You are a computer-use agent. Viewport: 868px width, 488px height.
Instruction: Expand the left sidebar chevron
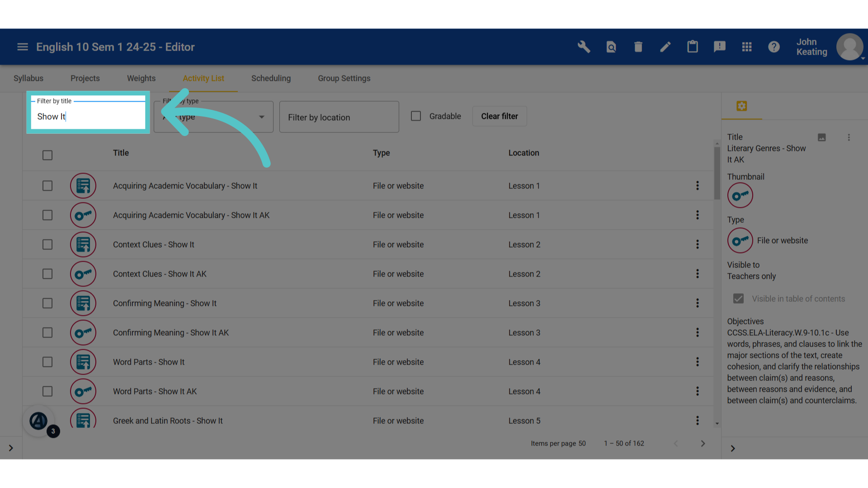pyautogui.click(x=11, y=448)
